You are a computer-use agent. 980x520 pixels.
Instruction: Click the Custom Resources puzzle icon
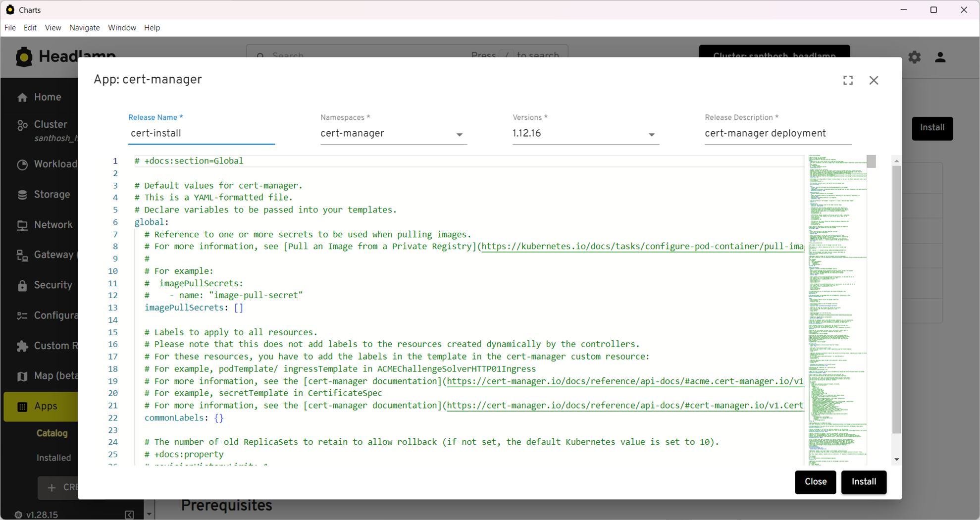(x=22, y=346)
